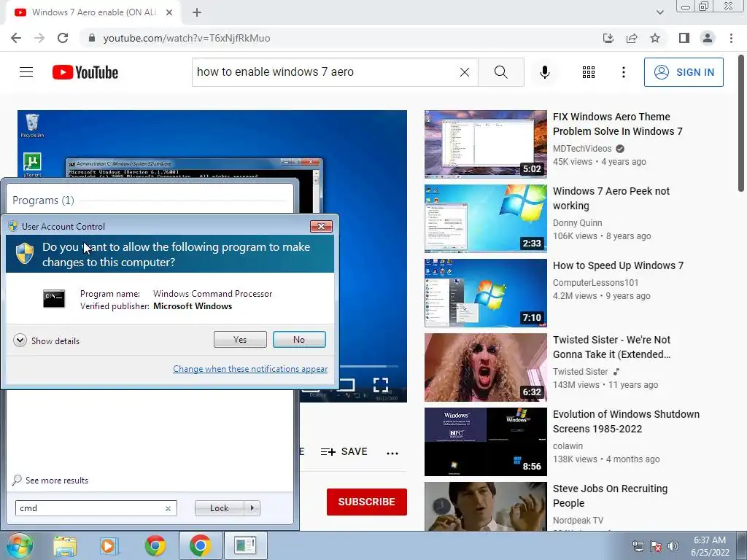747x560 pixels.
Task: Open the tab search chevron dropdown
Action: [659, 12]
